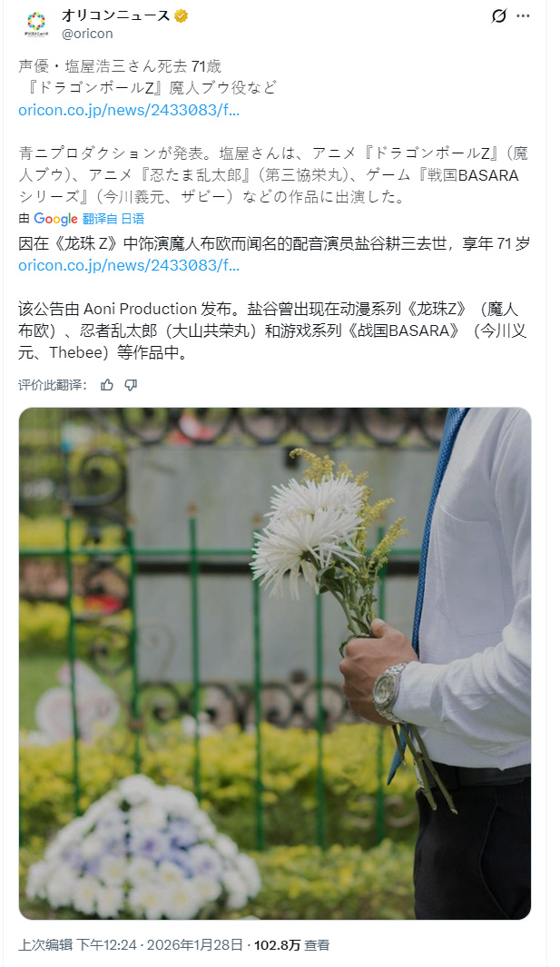The height and width of the screenshot is (967, 560).
Task: Click the 翻译自 日语 translation label
Action: coord(113,219)
